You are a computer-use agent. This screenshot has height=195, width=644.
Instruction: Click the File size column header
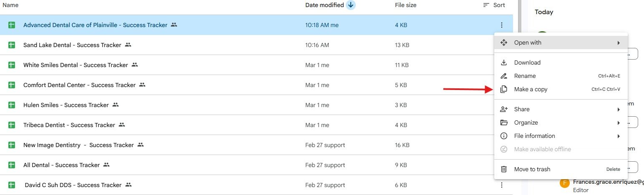405,5
